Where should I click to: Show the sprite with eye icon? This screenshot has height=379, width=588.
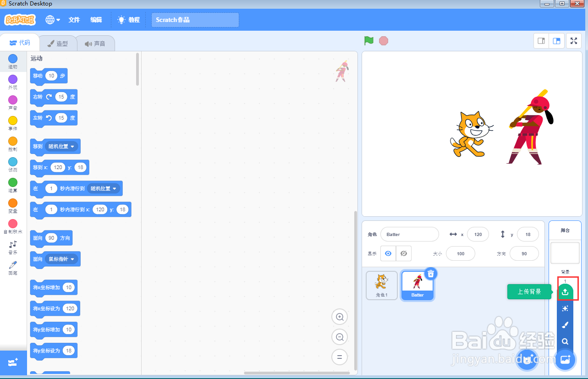388,253
